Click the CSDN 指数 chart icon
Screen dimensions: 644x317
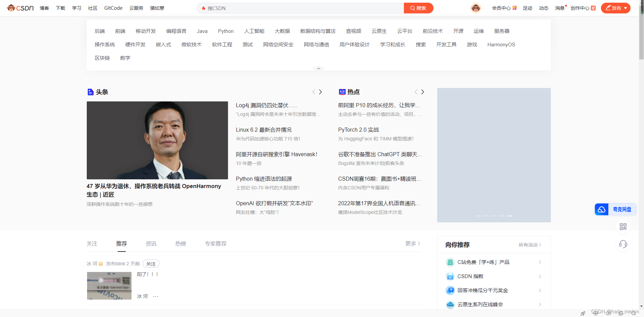[450, 276]
